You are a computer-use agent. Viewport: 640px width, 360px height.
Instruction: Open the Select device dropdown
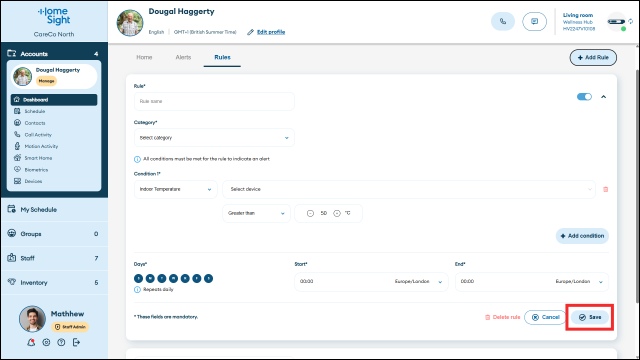[x=409, y=189]
